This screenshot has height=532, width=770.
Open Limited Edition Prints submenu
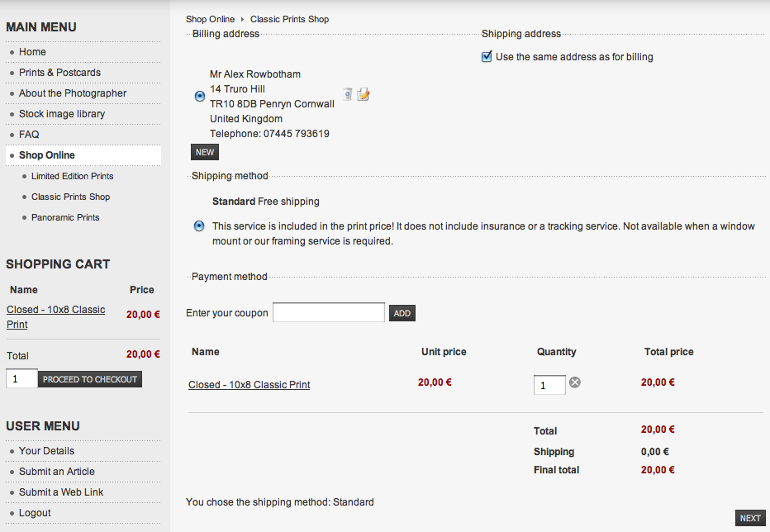72,176
